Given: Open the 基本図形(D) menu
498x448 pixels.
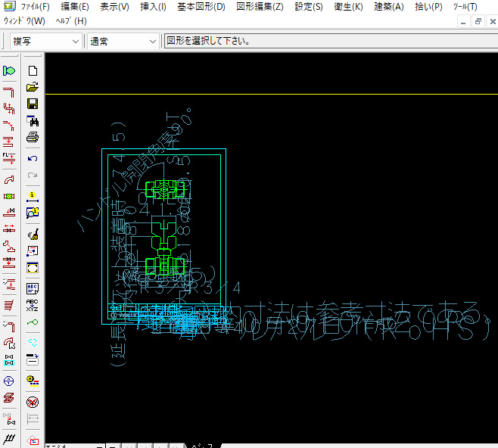Looking at the screenshot, I should pos(201,7).
